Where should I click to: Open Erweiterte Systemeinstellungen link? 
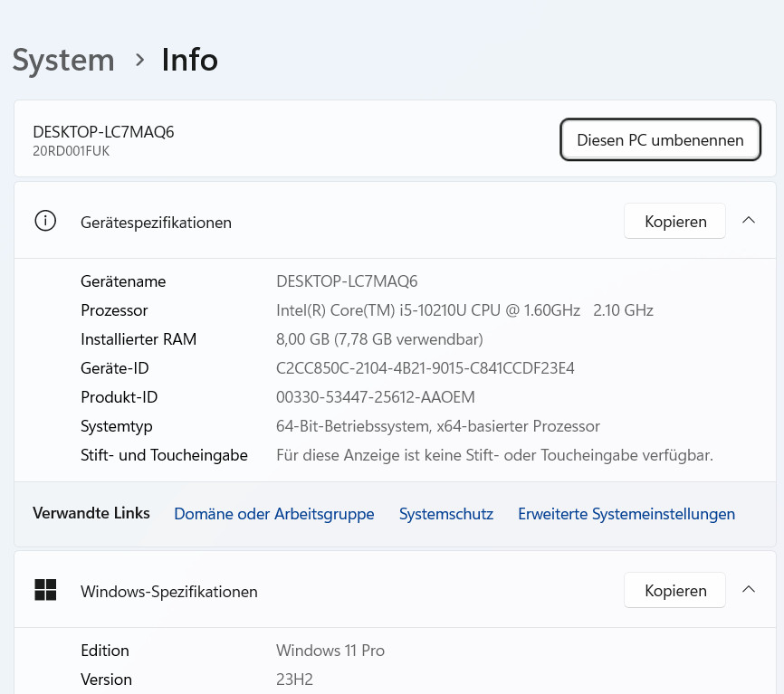click(626, 514)
